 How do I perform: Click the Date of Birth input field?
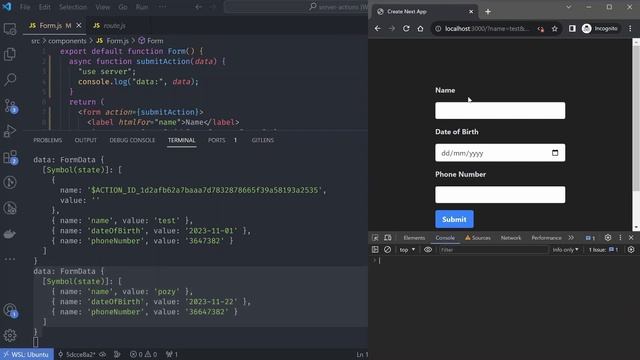500,153
